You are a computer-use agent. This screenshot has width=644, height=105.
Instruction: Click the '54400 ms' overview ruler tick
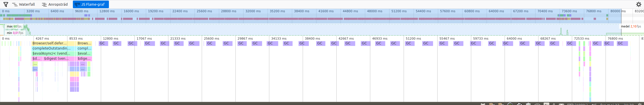pyautogui.click(x=423, y=11)
